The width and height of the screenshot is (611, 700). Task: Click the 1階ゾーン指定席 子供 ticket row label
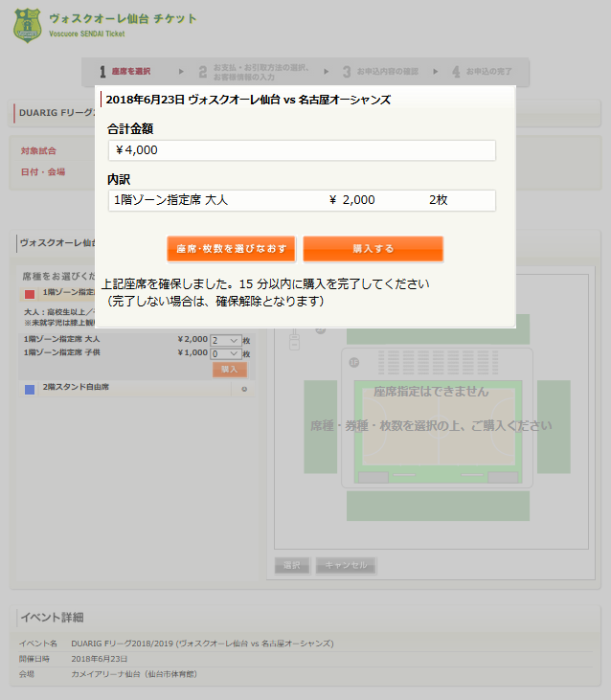click(x=62, y=352)
